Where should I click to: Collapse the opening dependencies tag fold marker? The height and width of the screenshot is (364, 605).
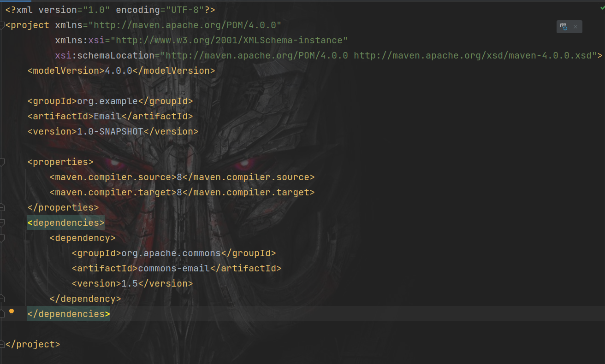pos(2,223)
